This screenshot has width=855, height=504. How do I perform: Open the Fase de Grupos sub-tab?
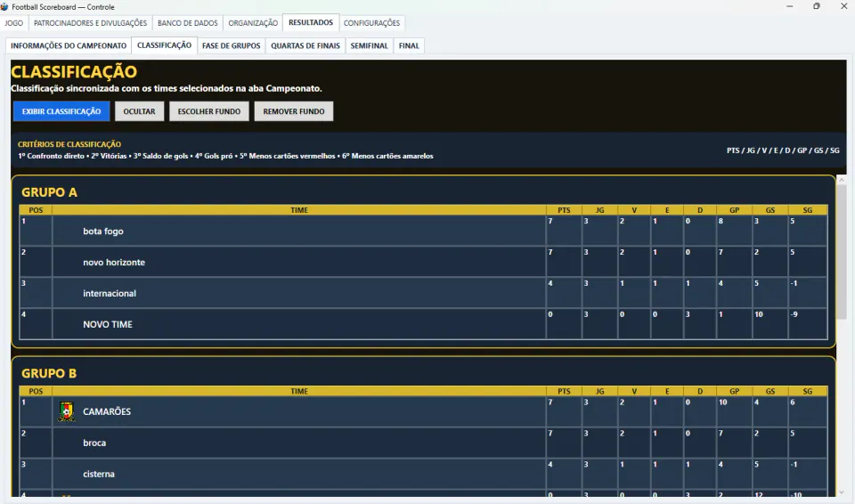tap(232, 45)
